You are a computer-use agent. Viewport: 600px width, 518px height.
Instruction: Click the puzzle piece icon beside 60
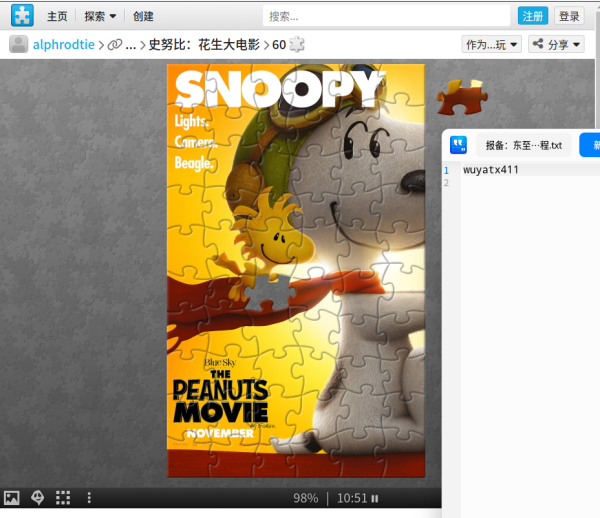coord(297,44)
